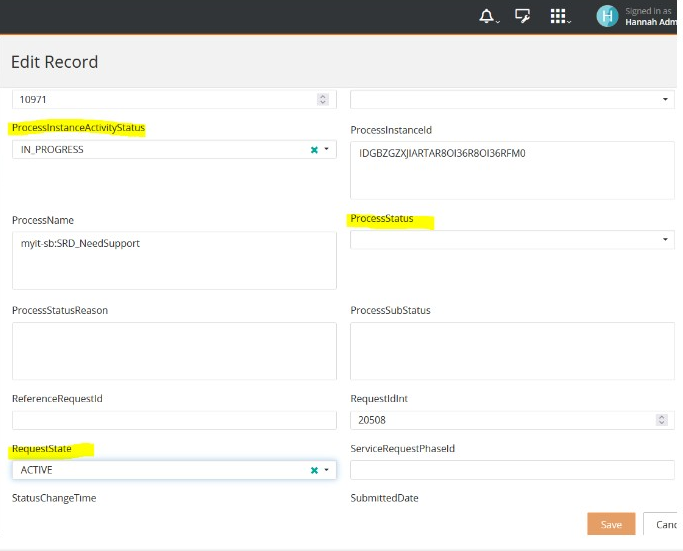The image size is (683, 551).
Task: Focus the ReferenceRequestId input field
Action: click(174, 420)
